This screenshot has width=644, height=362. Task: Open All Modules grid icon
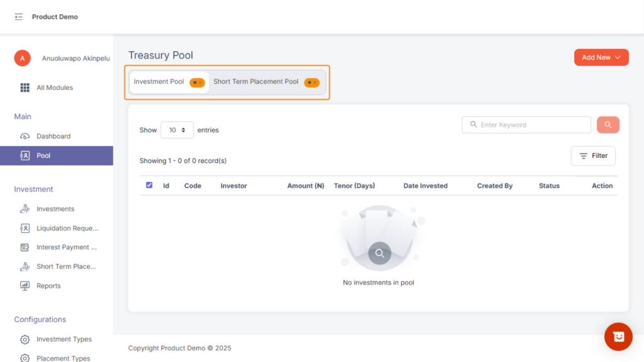pyautogui.click(x=25, y=88)
